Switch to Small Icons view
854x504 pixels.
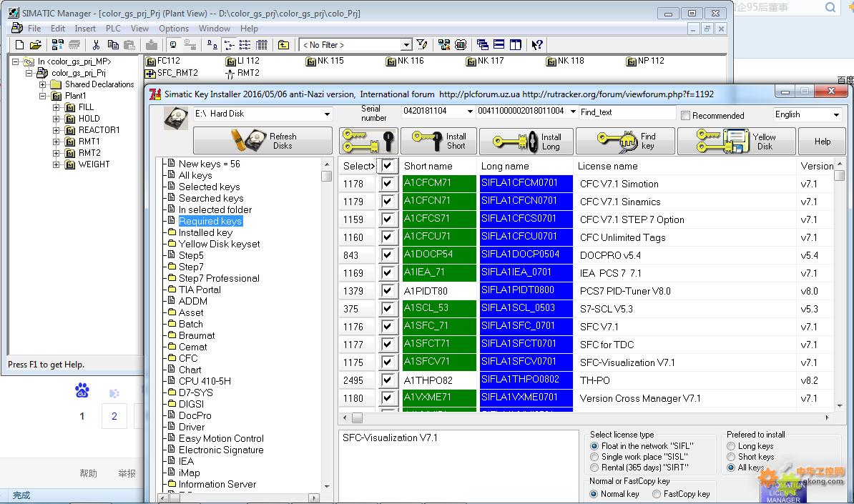230,44
